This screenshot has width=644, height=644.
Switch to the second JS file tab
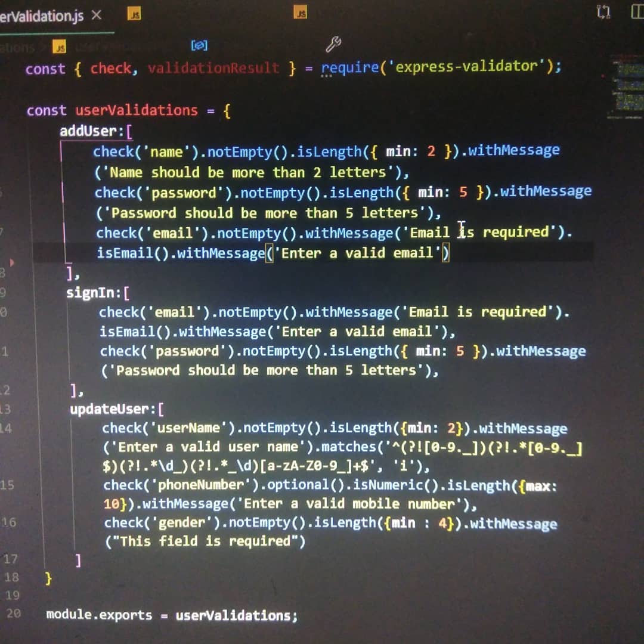click(x=134, y=14)
